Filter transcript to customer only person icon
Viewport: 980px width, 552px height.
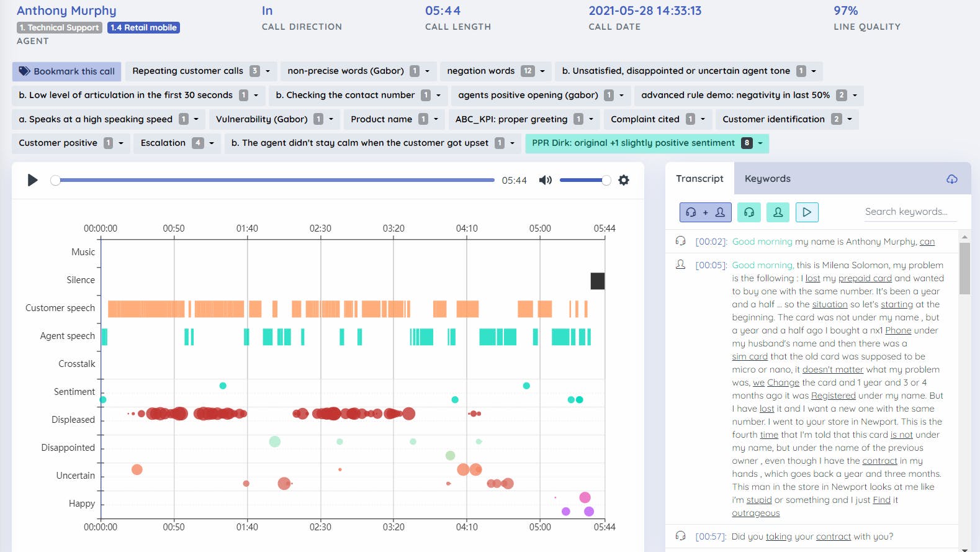778,212
